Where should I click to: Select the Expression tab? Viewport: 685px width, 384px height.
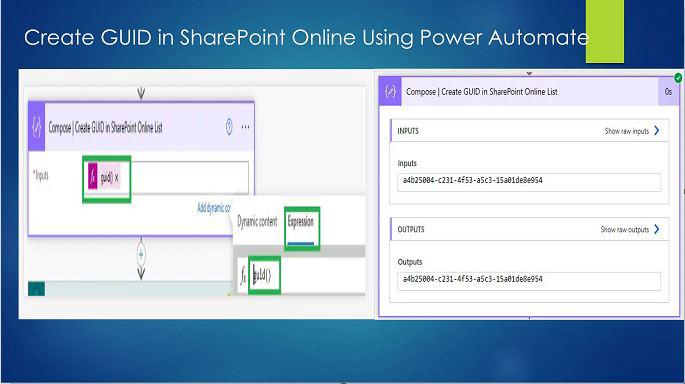coord(301,222)
